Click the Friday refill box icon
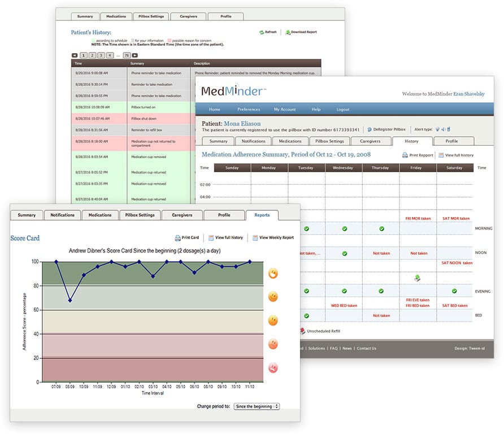The image size is (504, 434). 417,278
